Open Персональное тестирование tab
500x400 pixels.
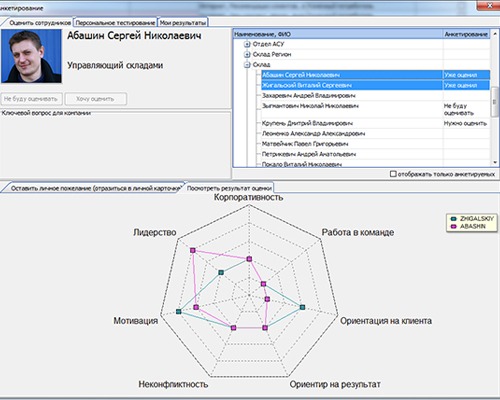[x=115, y=23]
